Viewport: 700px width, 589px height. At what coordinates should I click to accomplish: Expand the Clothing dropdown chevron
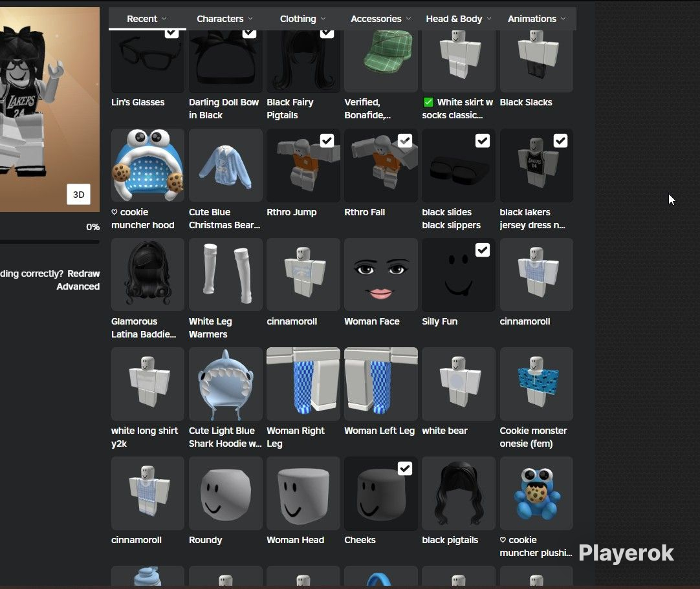(323, 19)
